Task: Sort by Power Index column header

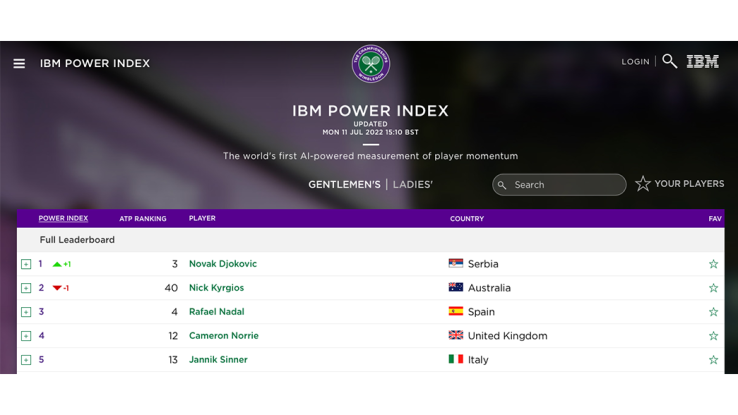Action: click(63, 218)
